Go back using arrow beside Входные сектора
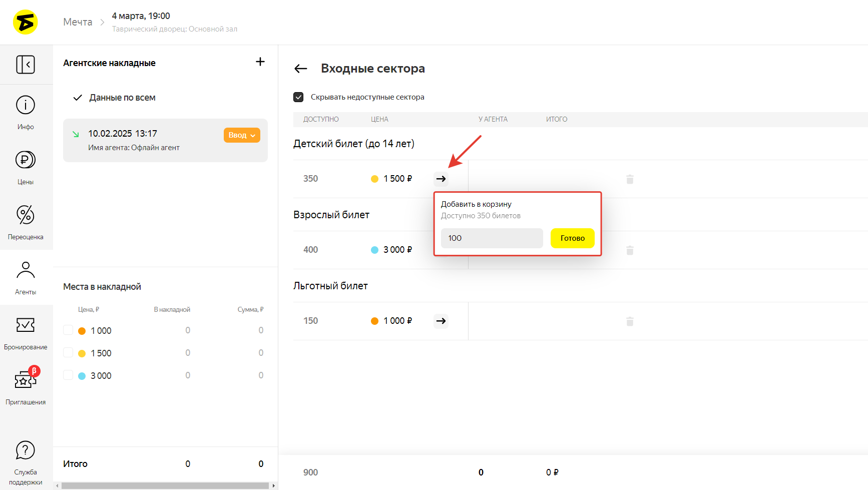 click(x=301, y=69)
